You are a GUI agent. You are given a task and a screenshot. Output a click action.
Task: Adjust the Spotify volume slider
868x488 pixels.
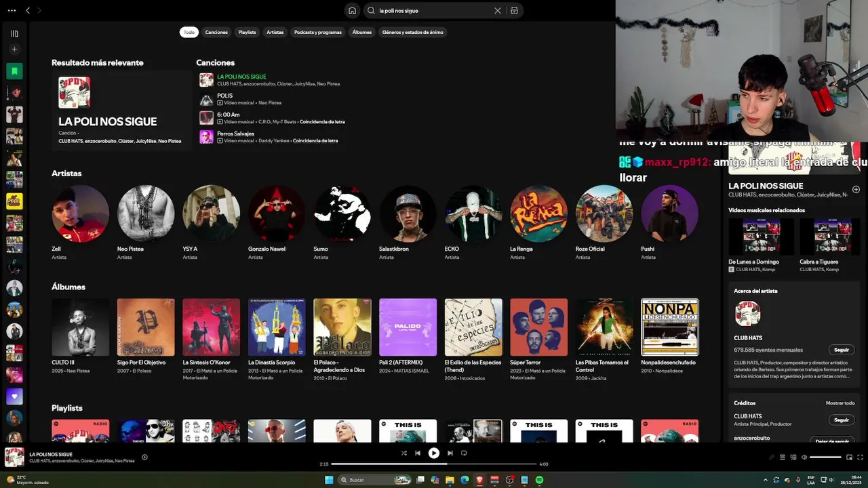click(825, 457)
